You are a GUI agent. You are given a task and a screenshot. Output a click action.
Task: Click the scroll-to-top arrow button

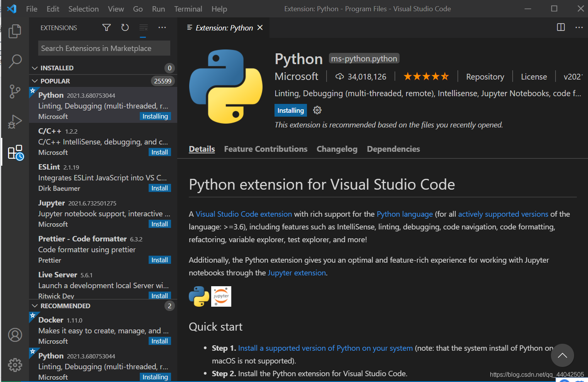563,355
